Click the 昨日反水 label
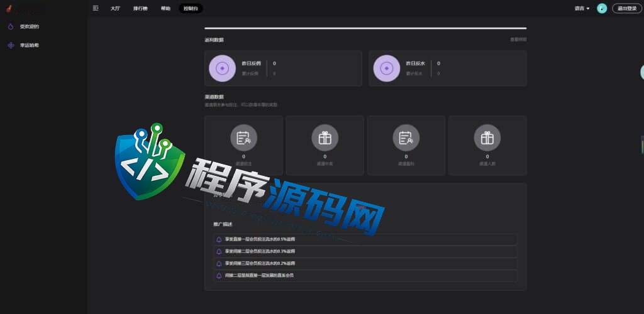Image resolution: width=644 pixels, height=314 pixels. (x=416, y=63)
